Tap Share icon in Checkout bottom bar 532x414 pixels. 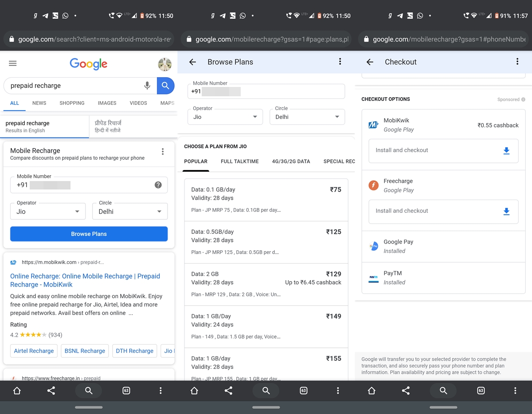(406, 390)
